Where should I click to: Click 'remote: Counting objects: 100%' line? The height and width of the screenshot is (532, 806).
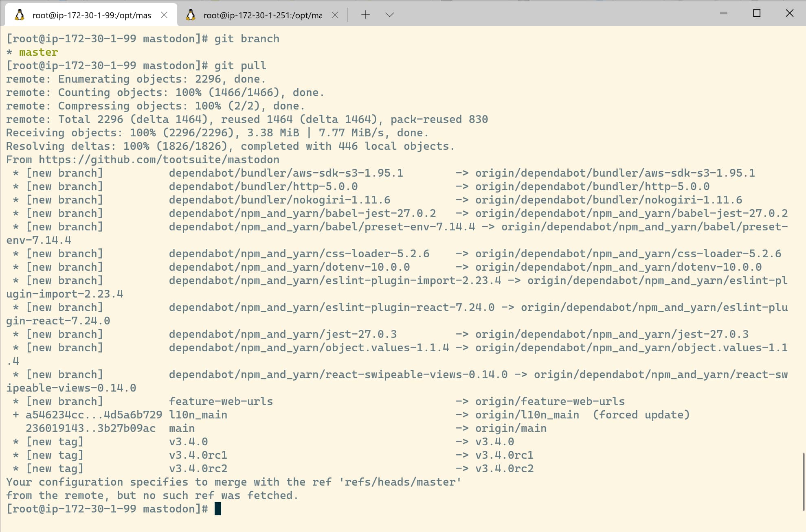(165, 92)
